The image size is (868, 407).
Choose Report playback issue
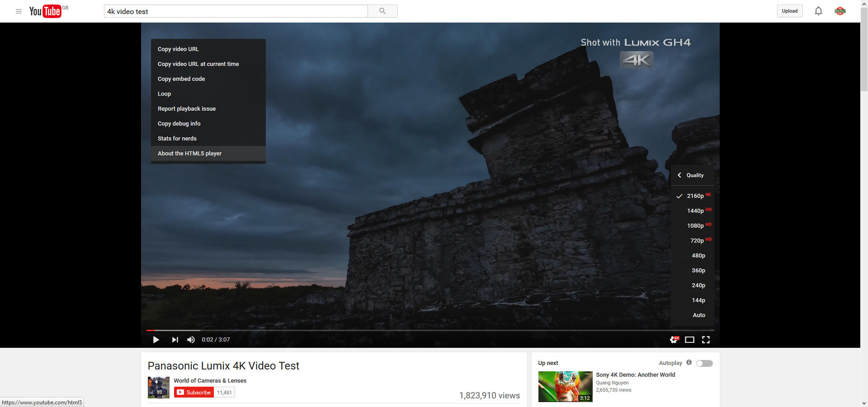208,109
